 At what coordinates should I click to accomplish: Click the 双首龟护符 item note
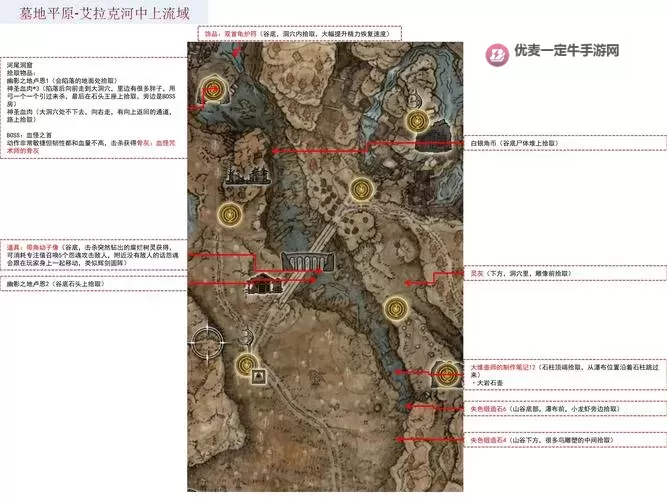pos(300,34)
